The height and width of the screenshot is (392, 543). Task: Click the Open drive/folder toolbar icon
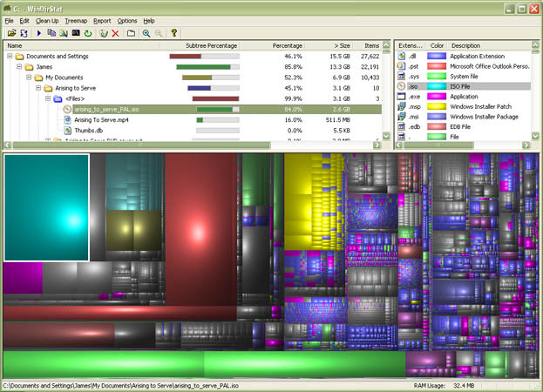[x=12, y=33]
